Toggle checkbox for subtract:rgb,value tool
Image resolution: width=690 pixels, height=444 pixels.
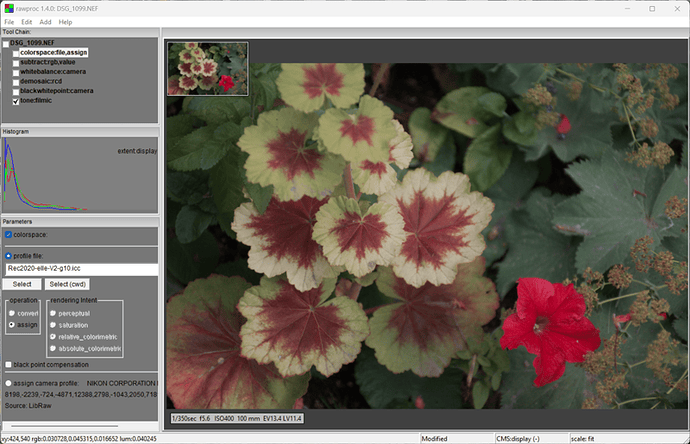[x=16, y=63]
